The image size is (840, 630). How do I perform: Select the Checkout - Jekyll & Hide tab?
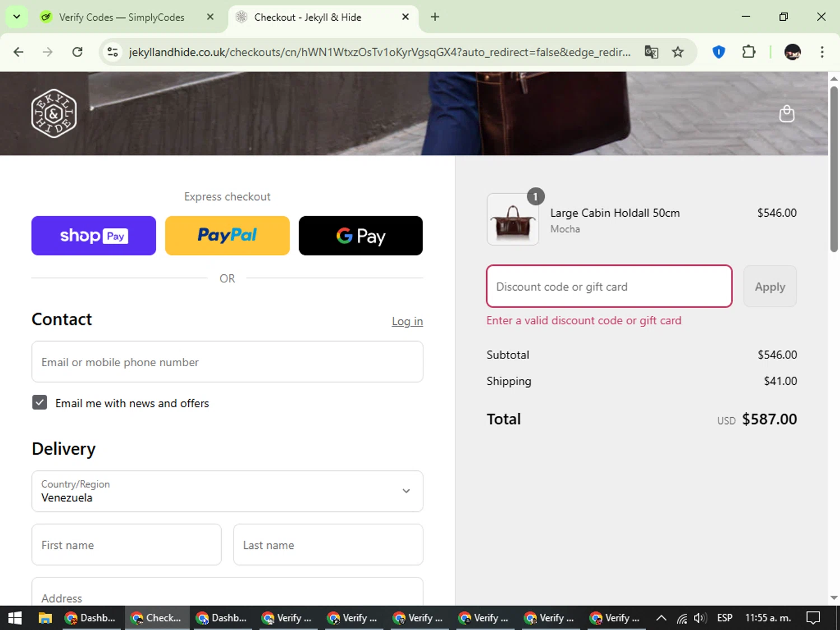pyautogui.click(x=323, y=17)
